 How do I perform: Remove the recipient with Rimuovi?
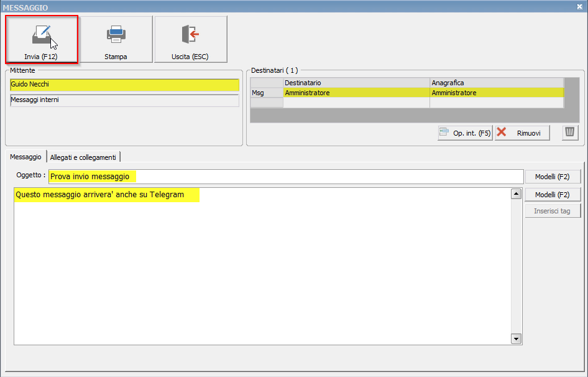click(522, 133)
